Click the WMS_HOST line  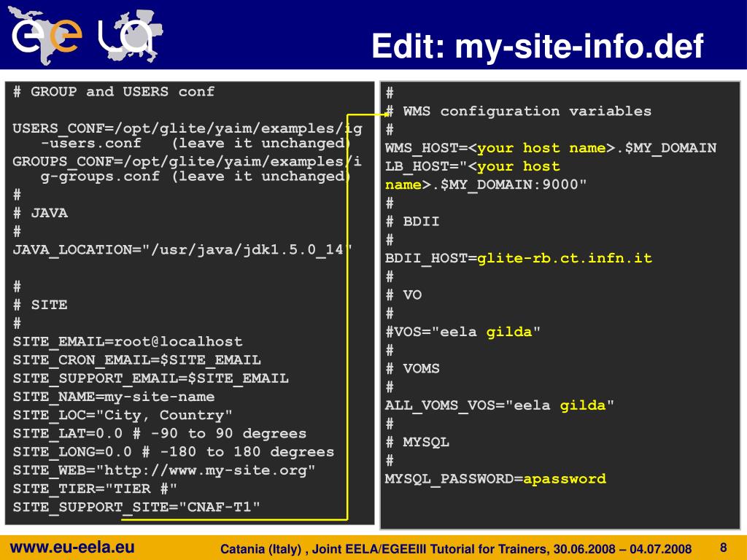pos(551,148)
